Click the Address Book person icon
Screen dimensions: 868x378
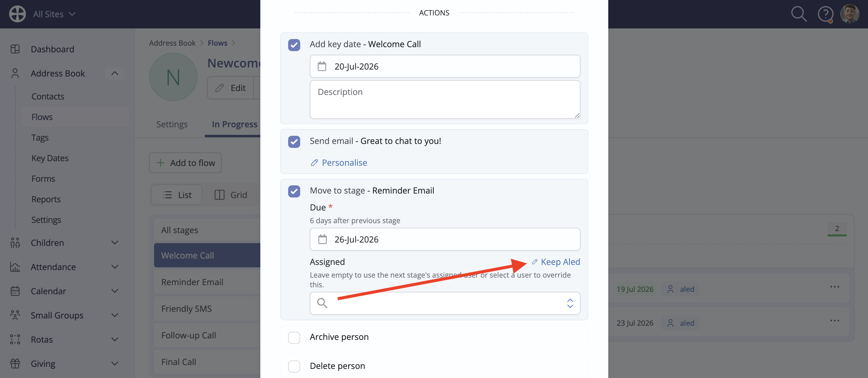[15, 73]
